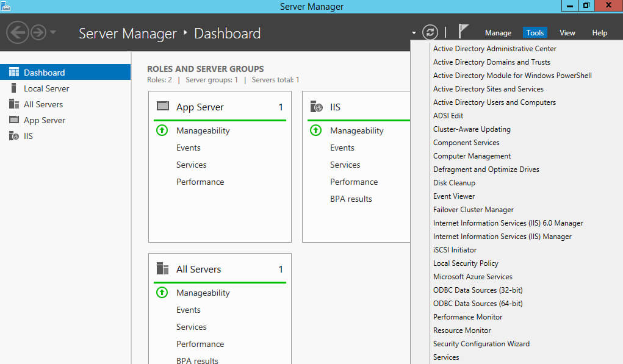Open the View menu

(567, 33)
